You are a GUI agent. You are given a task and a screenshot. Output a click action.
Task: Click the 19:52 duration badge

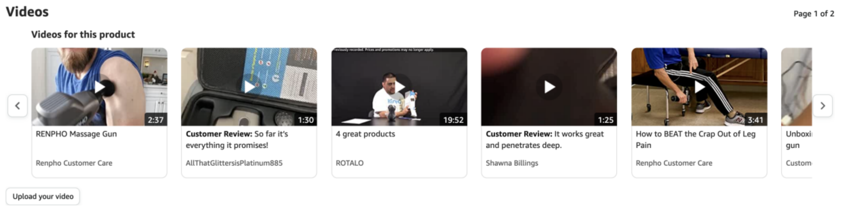coord(453,120)
